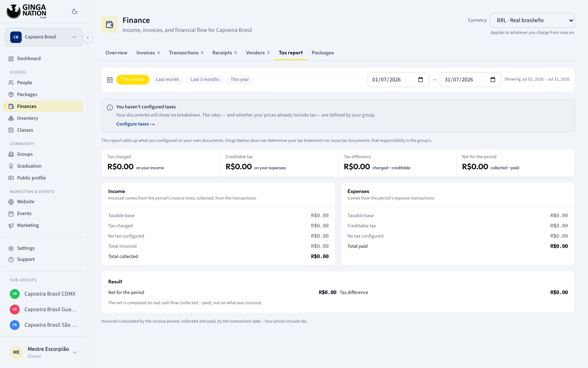This screenshot has width=588, height=368.
Task: Open Website via its globe icon
Action: [x=11, y=202]
